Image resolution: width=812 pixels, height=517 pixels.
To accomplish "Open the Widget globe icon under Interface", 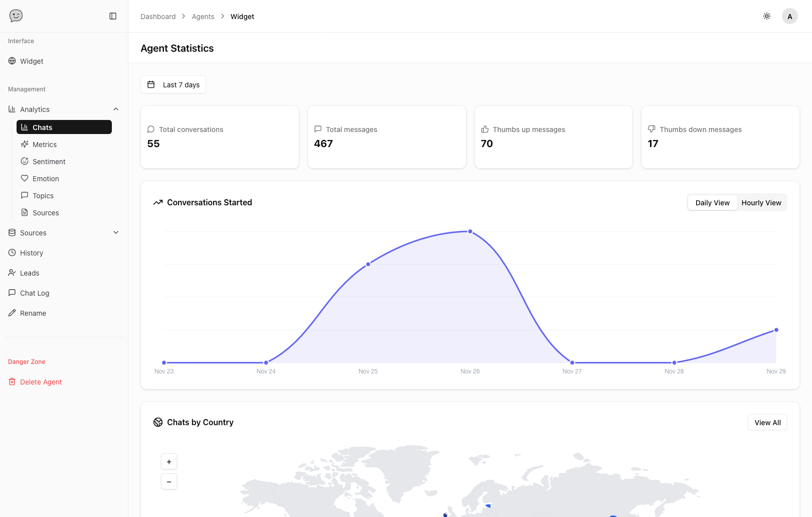I will (12, 61).
